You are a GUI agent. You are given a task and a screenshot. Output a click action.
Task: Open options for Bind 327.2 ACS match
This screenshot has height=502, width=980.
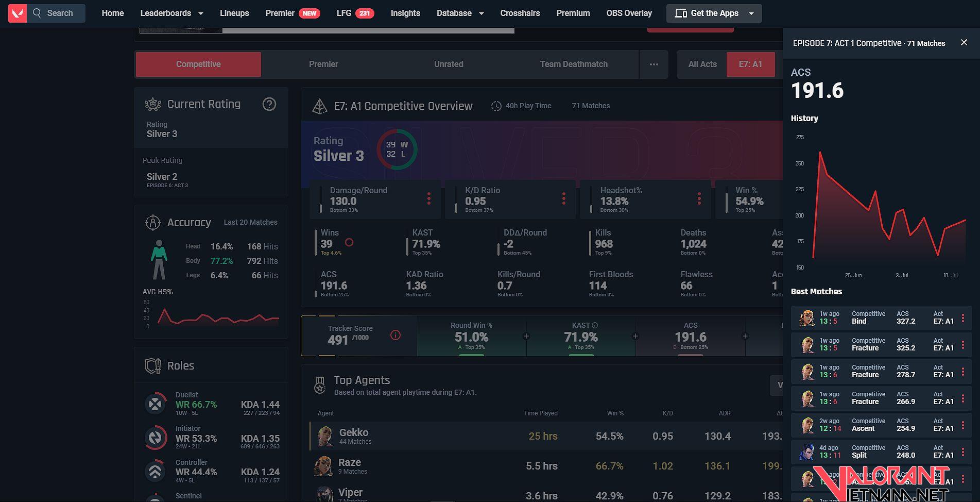pyautogui.click(x=963, y=317)
